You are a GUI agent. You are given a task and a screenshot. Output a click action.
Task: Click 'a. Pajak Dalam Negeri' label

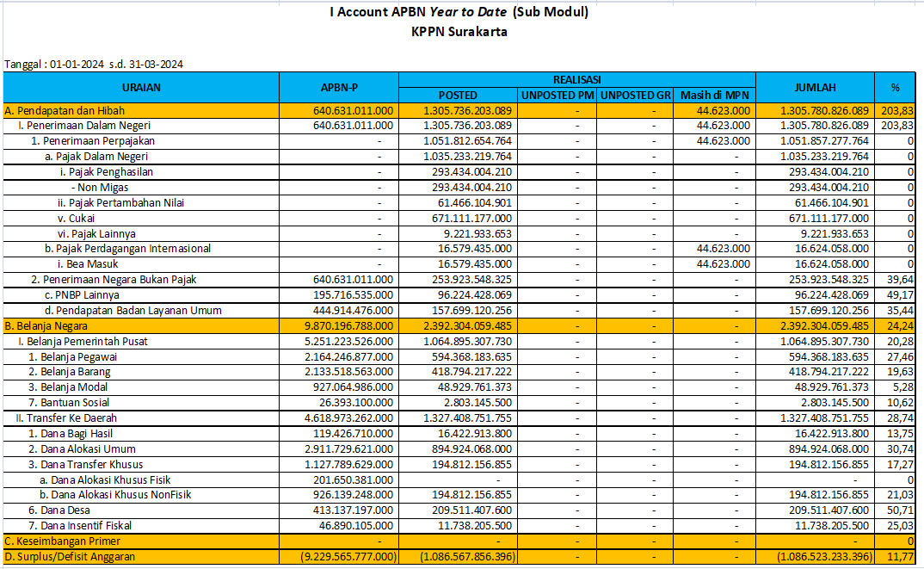(96, 157)
